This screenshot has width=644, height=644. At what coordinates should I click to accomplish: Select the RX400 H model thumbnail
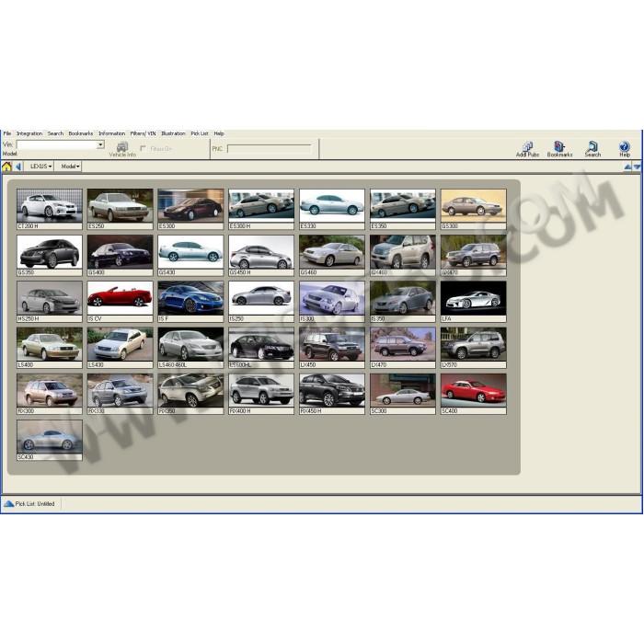[261, 394]
